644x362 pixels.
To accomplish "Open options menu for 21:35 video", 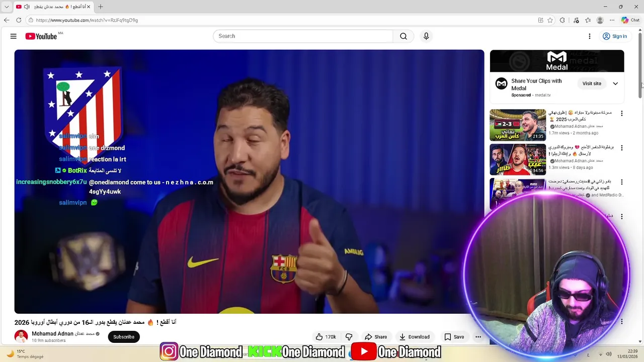I will point(621,114).
